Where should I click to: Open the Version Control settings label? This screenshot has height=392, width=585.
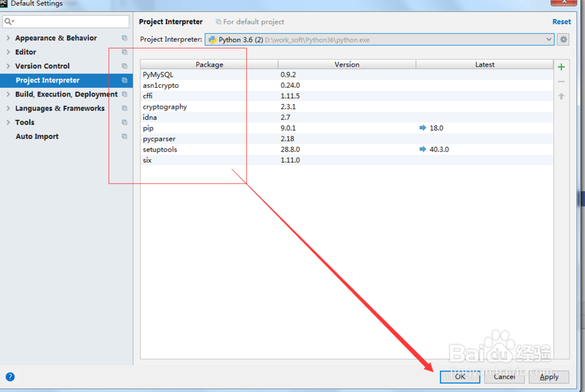(42, 66)
